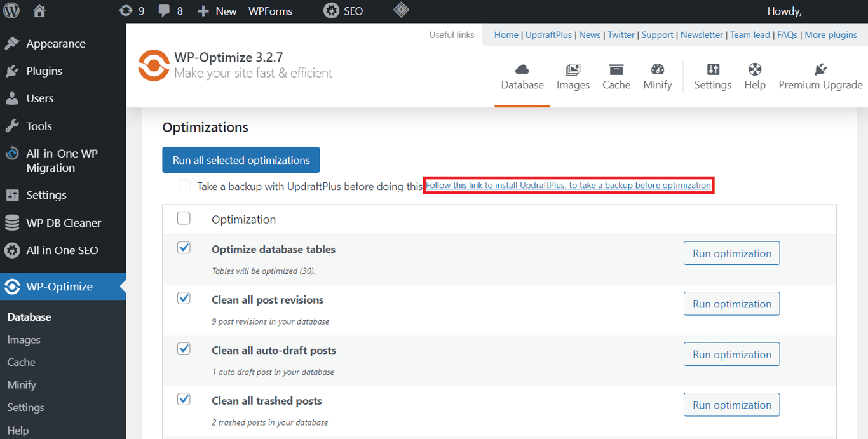Follow the link to install UpdraftPlus
This screenshot has width=868, height=439.
click(568, 185)
